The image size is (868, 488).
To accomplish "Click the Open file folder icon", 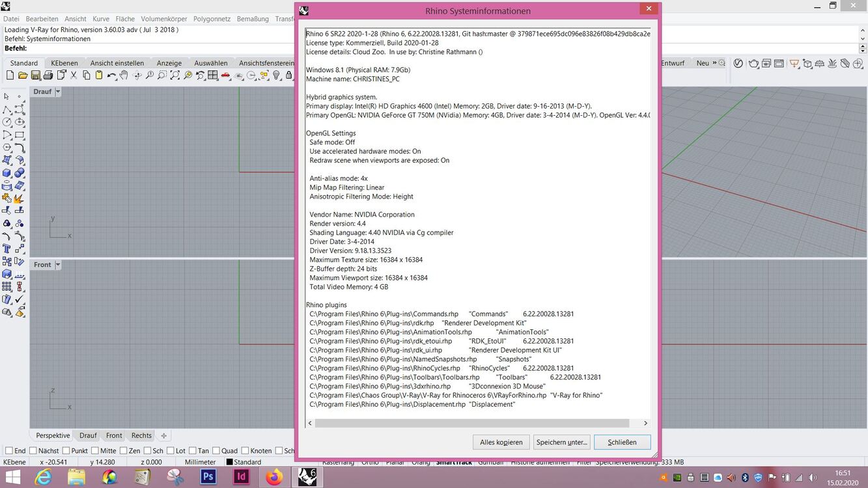I will coord(23,75).
